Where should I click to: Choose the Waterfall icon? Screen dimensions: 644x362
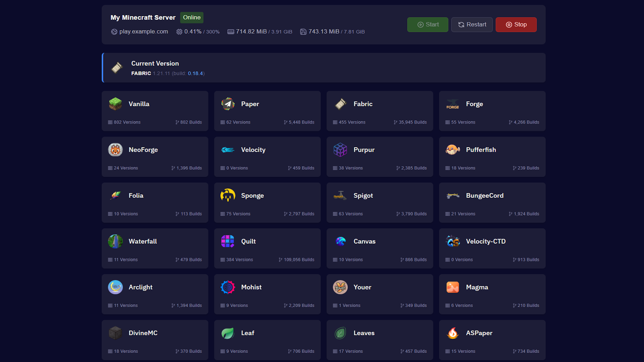click(x=115, y=241)
